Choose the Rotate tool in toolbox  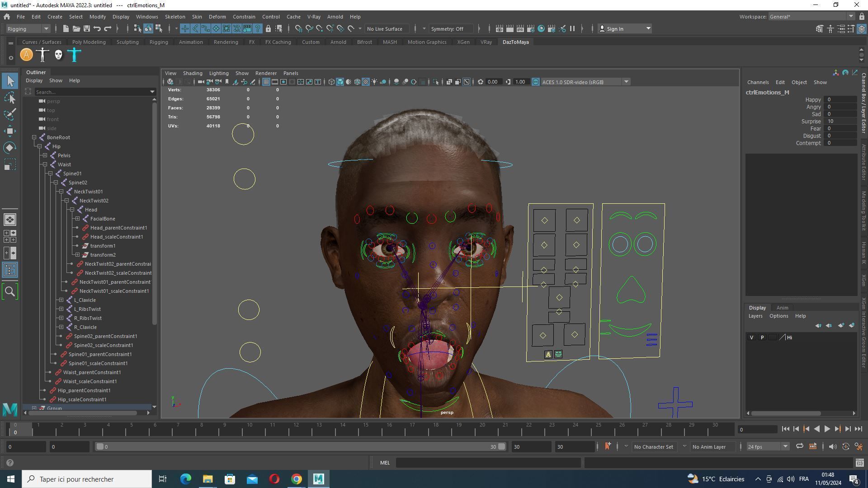(10, 148)
